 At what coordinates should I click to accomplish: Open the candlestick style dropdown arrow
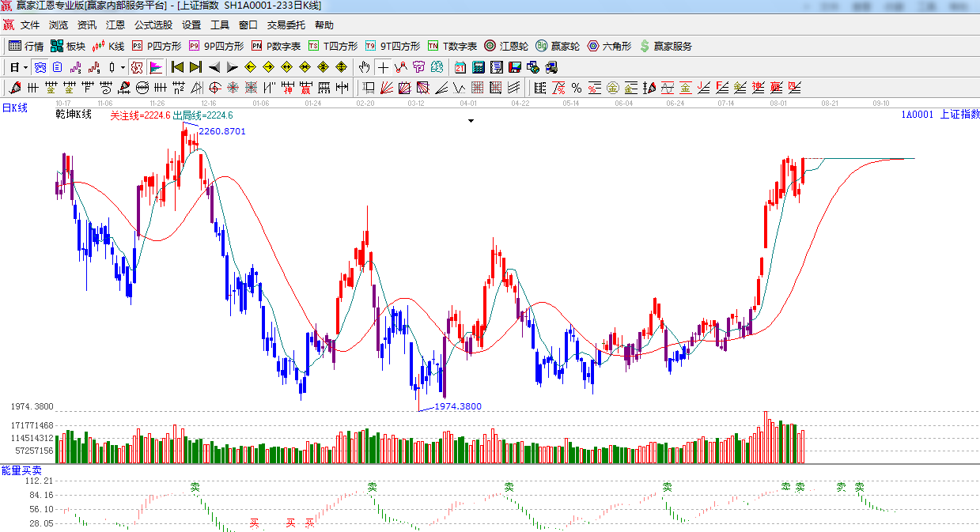[x=123, y=67]
